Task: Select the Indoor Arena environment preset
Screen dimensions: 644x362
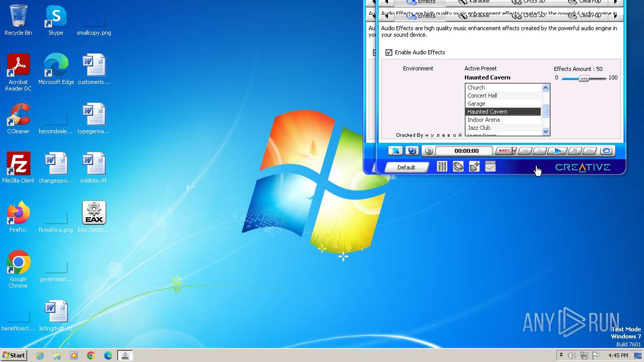Action: (503, 120)
